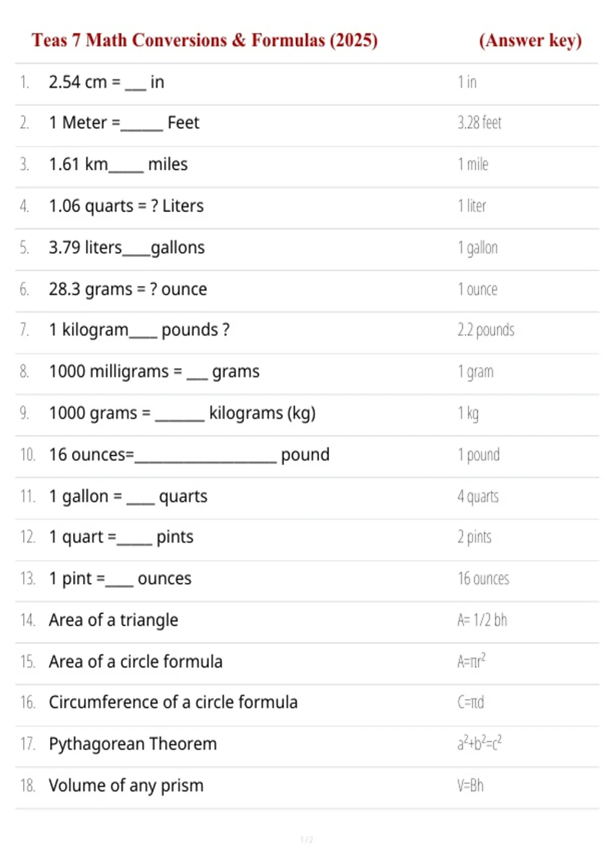Click the Answer key heading
Screen dimensions: 613x868
pyautogui.click(x=530, y=40)
